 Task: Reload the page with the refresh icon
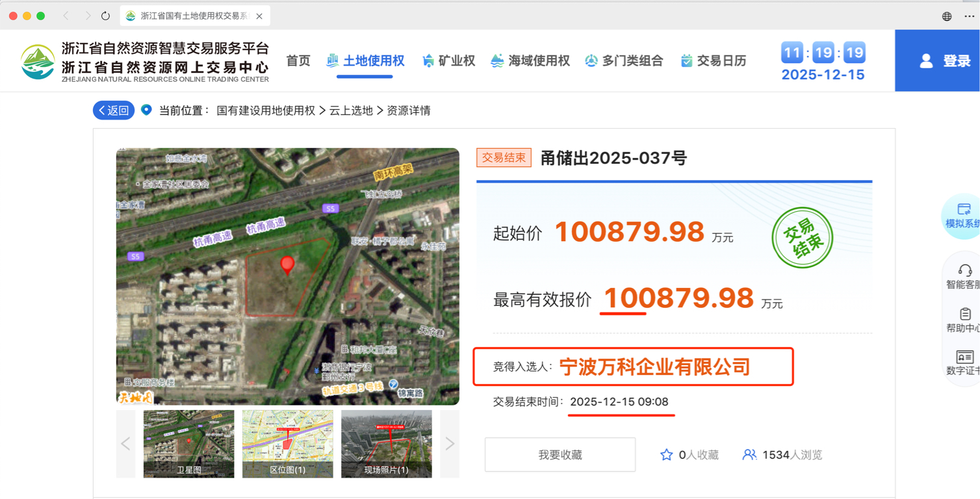coord(106,16)
